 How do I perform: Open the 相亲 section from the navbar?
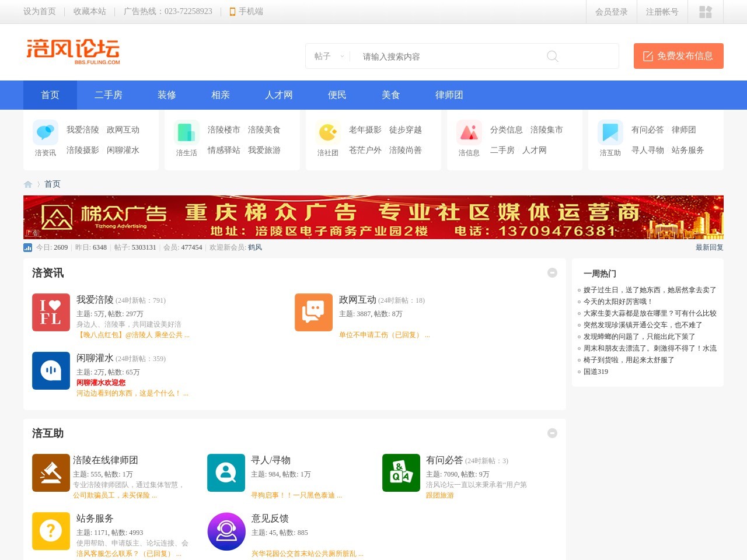tap(220, 95)
